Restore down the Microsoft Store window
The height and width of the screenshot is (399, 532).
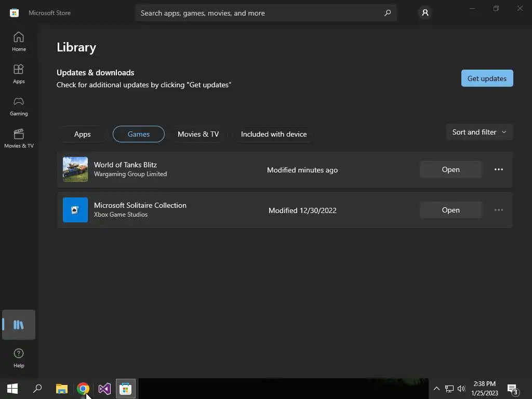[496, 8]
